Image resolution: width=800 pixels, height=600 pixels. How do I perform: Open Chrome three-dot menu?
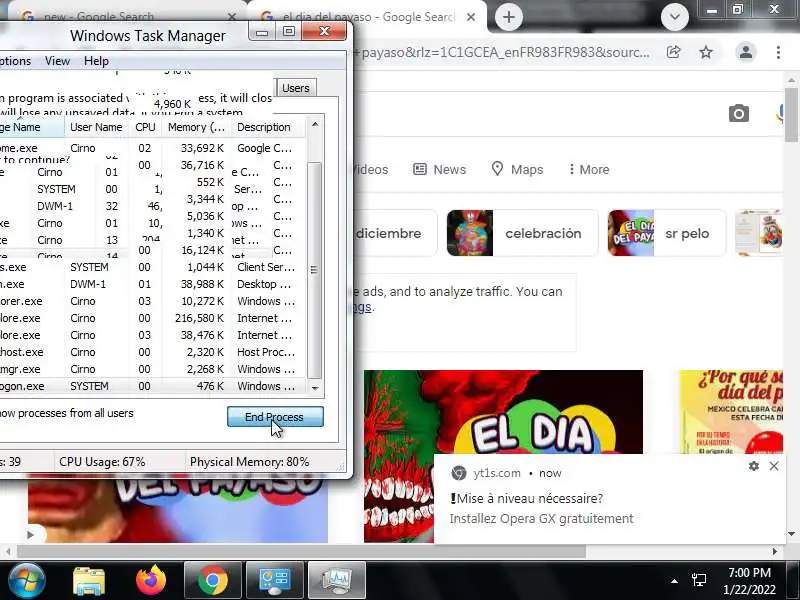778,52
